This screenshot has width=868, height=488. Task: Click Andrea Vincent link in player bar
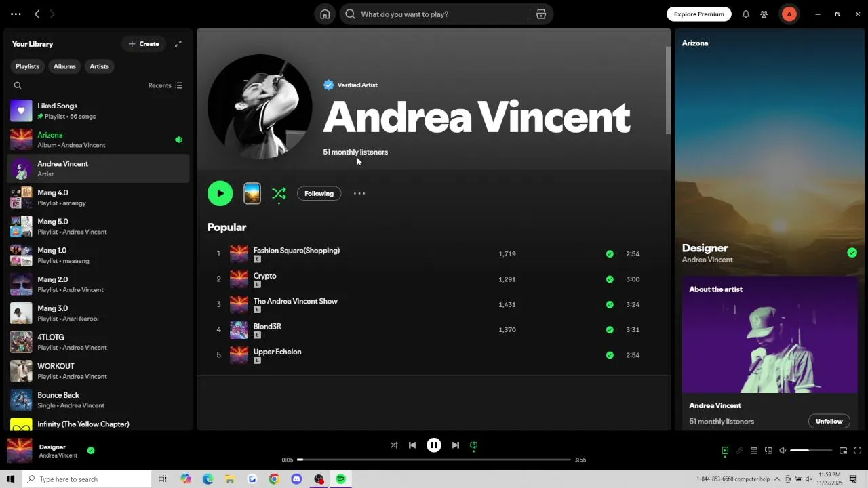[x=58, y=455]
